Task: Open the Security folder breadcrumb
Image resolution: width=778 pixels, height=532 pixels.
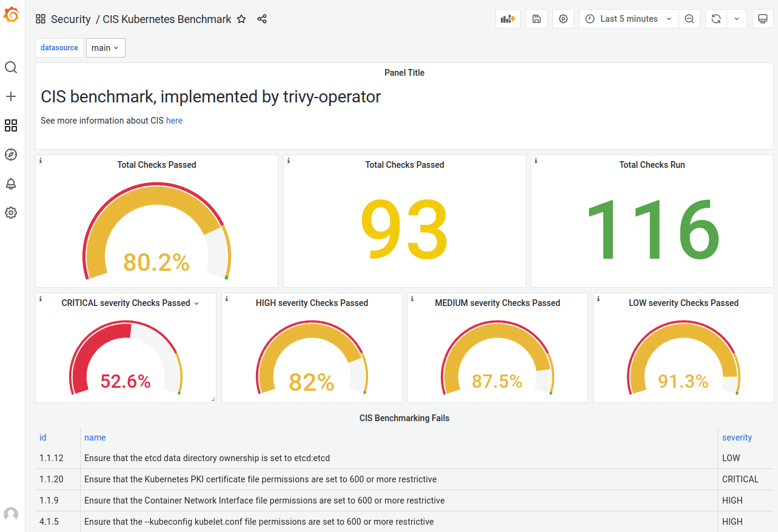Action: (x=70, y=19)
